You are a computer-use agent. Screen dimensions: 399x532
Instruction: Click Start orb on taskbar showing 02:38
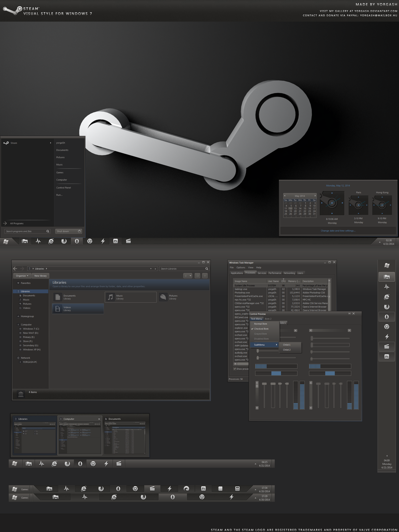click(6, 241)
